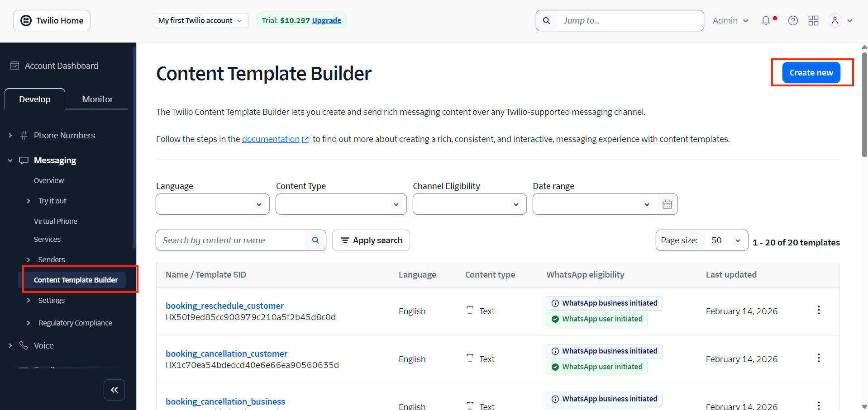Open the Language filter dropdown

click(x=212, y=204)
